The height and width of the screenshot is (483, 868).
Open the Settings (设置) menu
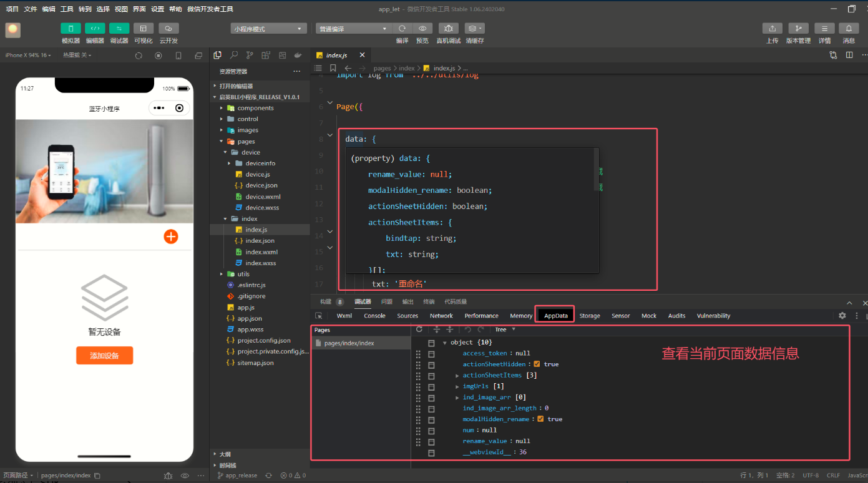(157, 9)
